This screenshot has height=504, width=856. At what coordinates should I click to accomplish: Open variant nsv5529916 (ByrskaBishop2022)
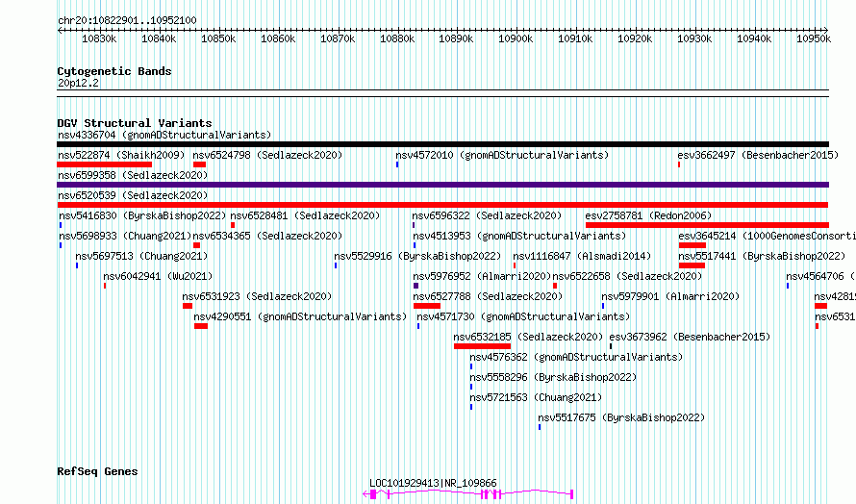point(417,256)
